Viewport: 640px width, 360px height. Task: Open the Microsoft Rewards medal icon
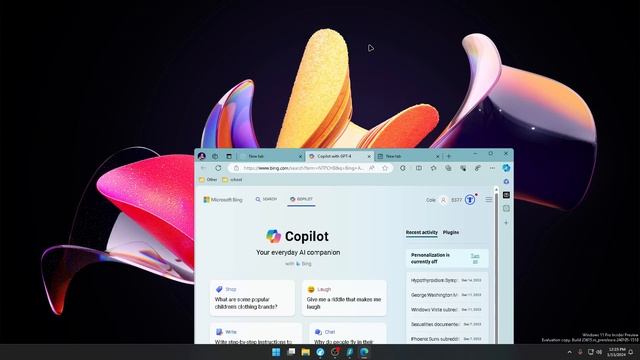pyautogui.click(x=470, y=200)
